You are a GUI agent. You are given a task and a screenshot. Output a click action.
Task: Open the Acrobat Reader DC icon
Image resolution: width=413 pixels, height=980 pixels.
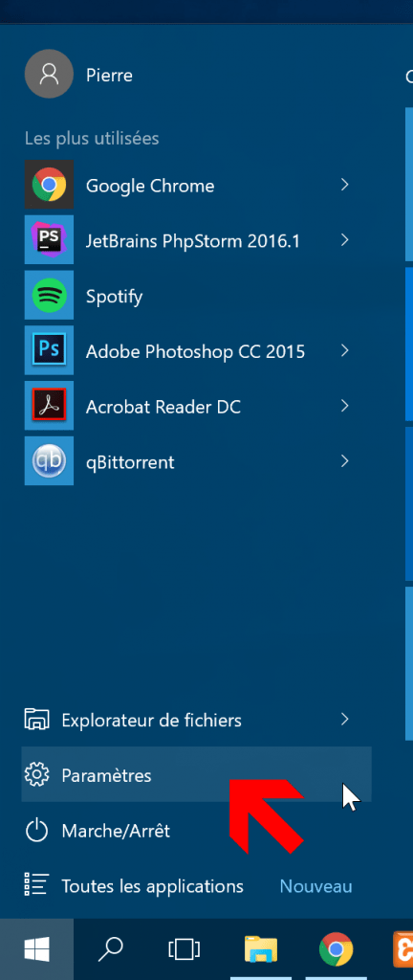click(49, 406)
